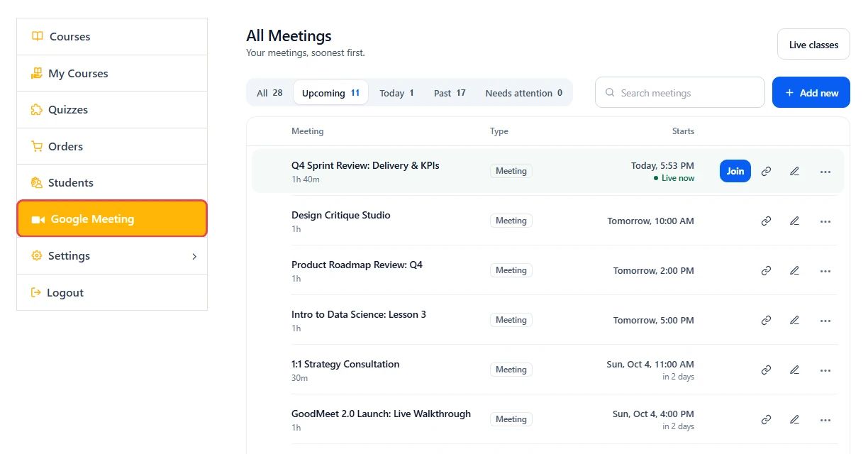Click Tomorrow, 10:00 AM start time
The height and width of the screenshot is (454, 868).
coord(651,221)
